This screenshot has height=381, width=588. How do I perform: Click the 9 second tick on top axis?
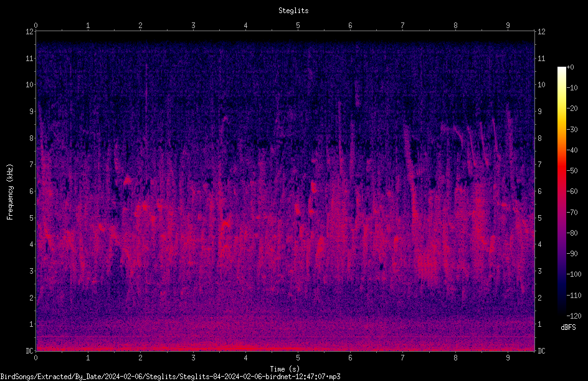508,26
